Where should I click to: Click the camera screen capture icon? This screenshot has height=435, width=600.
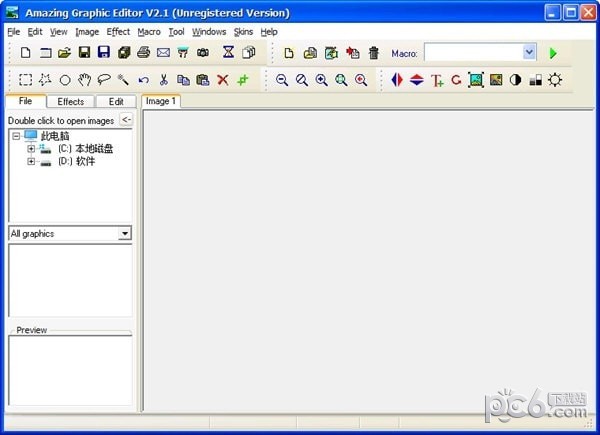click(203, 52)
